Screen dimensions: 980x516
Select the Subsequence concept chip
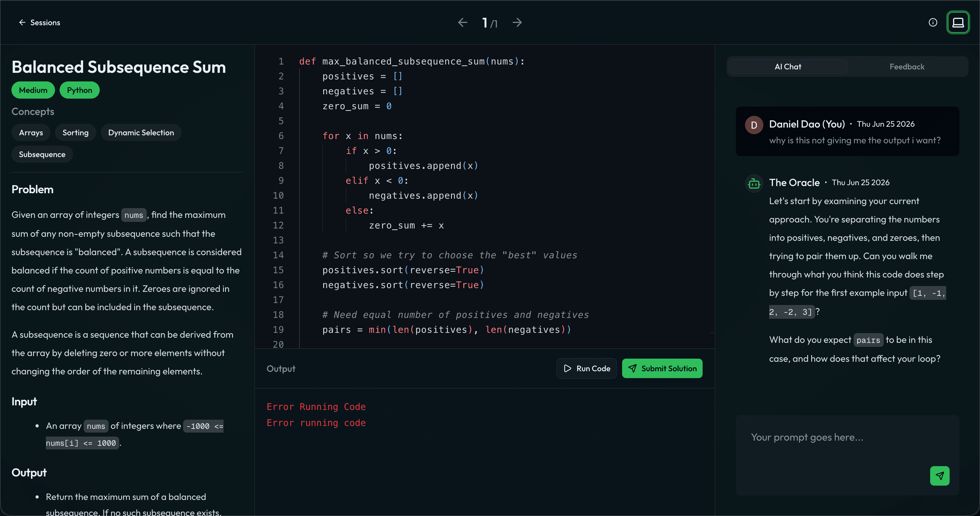tap(42, 154)
